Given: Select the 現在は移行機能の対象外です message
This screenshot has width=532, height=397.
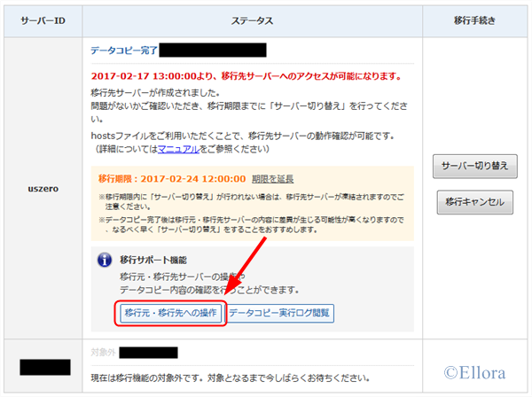Looking at the screenshot, I should [231, 378].
